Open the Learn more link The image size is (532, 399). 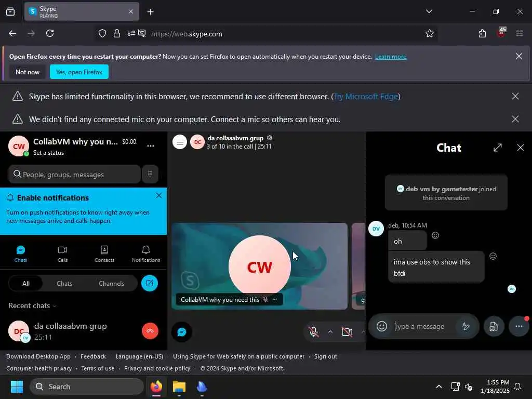click(x=391, y=57)
